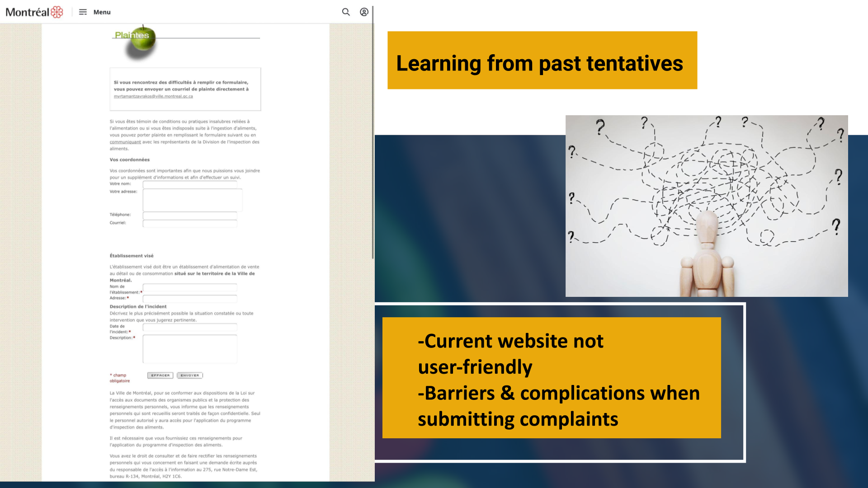This screenshot has width=868, height=488.
Task: Follow the 'communiquant' hyperlink
Action: point(125,142)
